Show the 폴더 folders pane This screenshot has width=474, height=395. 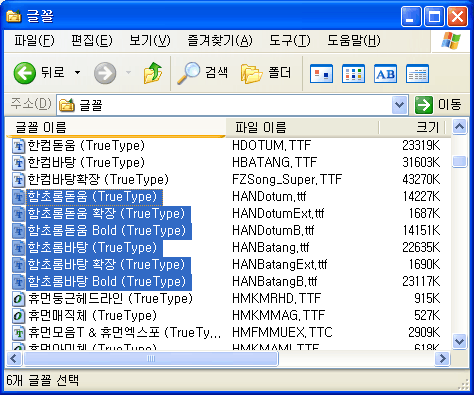[x=266, y=73]
